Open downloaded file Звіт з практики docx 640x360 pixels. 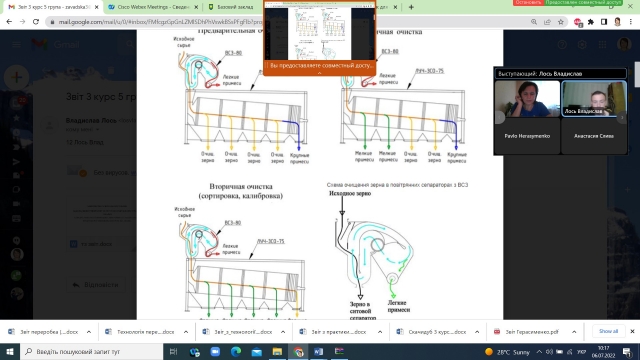335,332
